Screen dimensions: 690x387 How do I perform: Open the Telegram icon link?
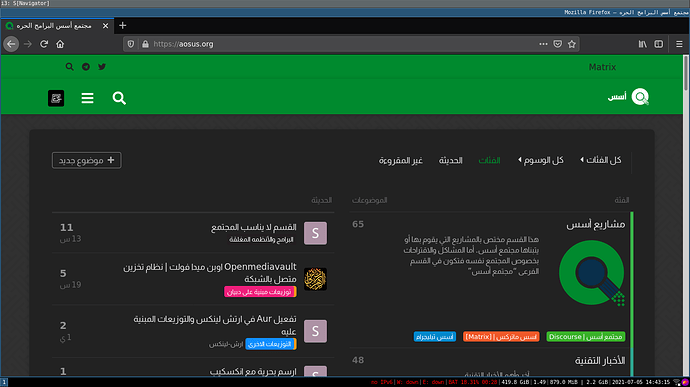(x=86, y=67)
